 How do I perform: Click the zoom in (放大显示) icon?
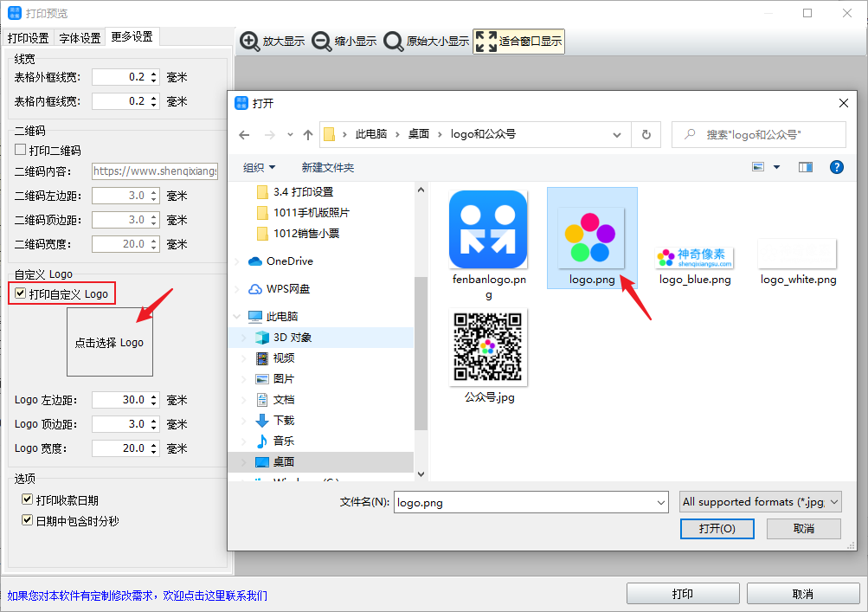click(x=250, y=41)
